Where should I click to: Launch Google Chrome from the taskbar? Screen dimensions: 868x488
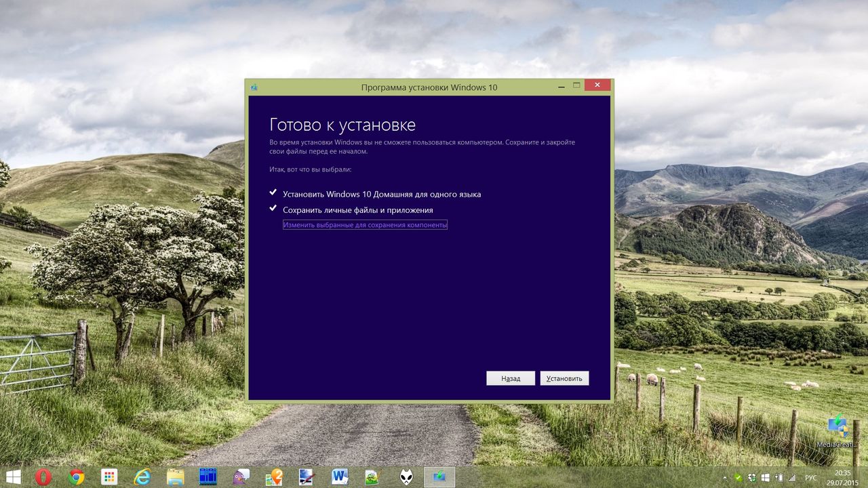click(x=77, y=477)
